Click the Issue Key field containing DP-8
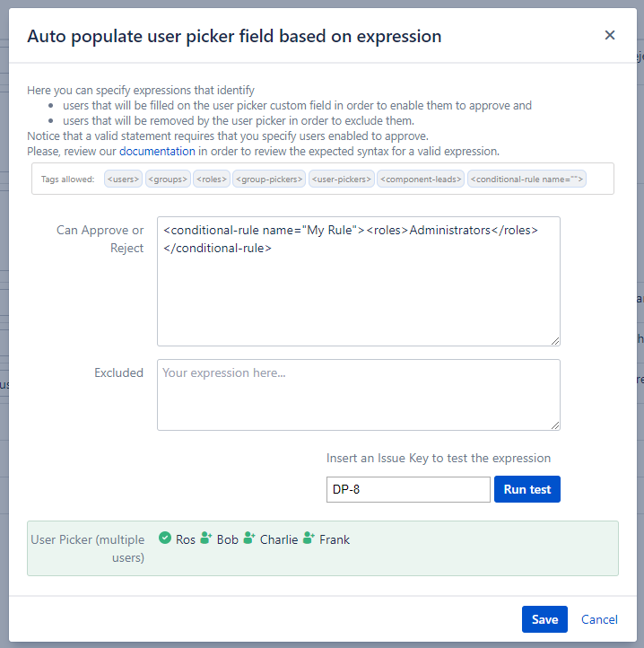 (407, 490)
